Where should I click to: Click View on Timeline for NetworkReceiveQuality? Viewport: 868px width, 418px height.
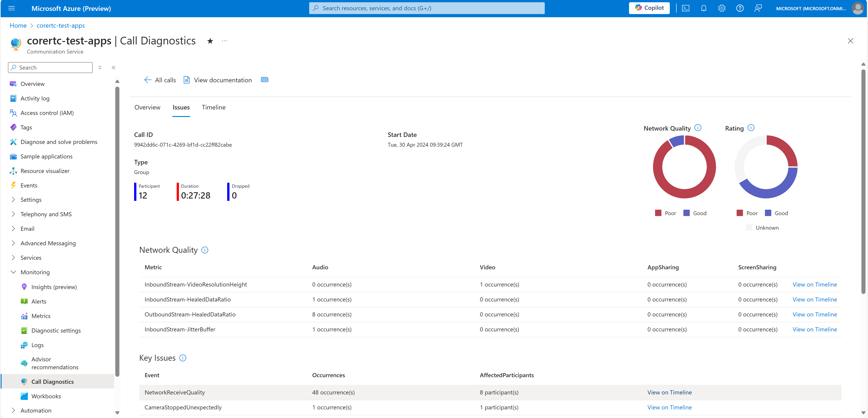(670, 392)
